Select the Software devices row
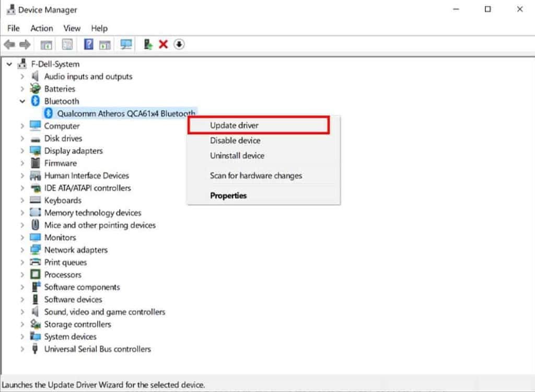 (73, 299)
